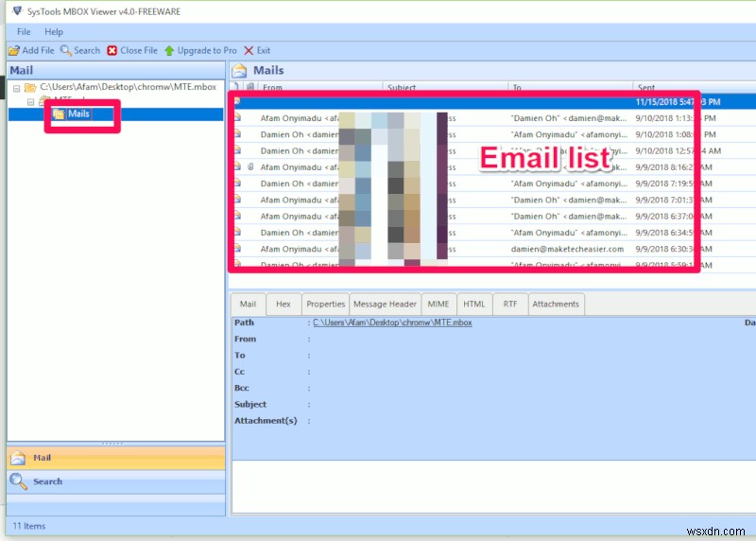Viewport: 756px width, 541px height.
Task: Select the Mails folder in tree
Action: (78, 113)
